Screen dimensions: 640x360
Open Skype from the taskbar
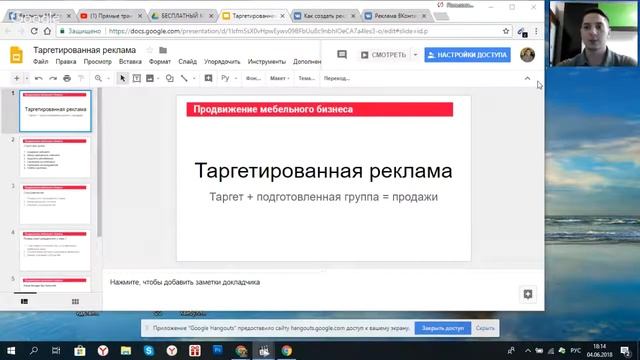(x=149, y=351)
